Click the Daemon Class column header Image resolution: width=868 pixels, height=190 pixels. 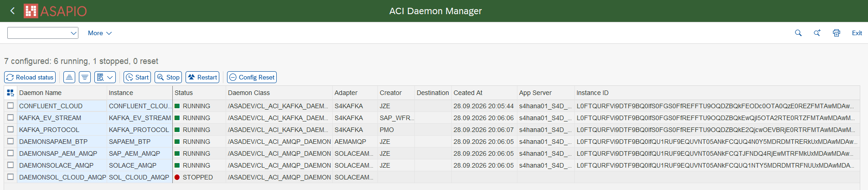coord(279,93)
